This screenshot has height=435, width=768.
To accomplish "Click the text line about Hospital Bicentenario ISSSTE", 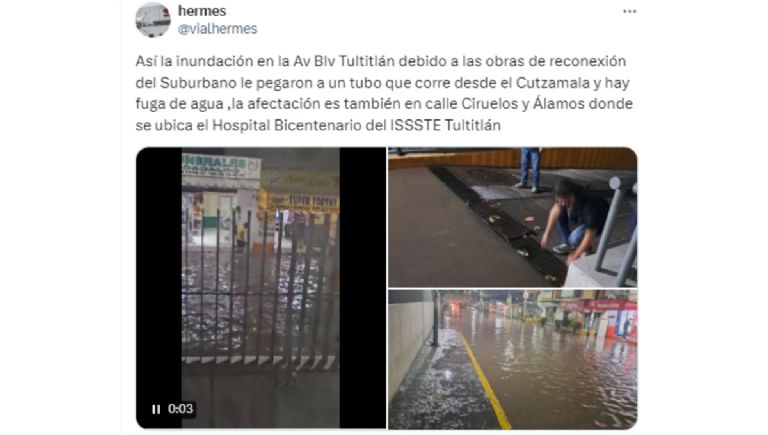I will 318,125.
